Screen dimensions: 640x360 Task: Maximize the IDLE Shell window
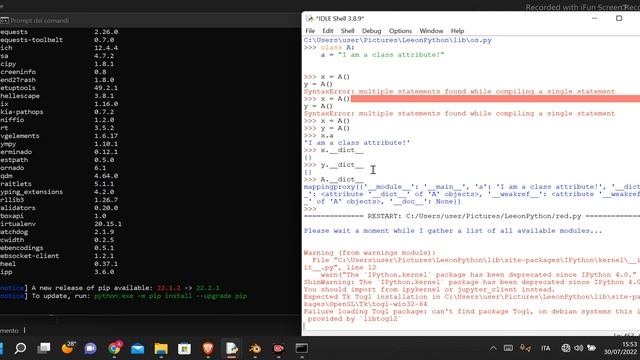(619, 18)
